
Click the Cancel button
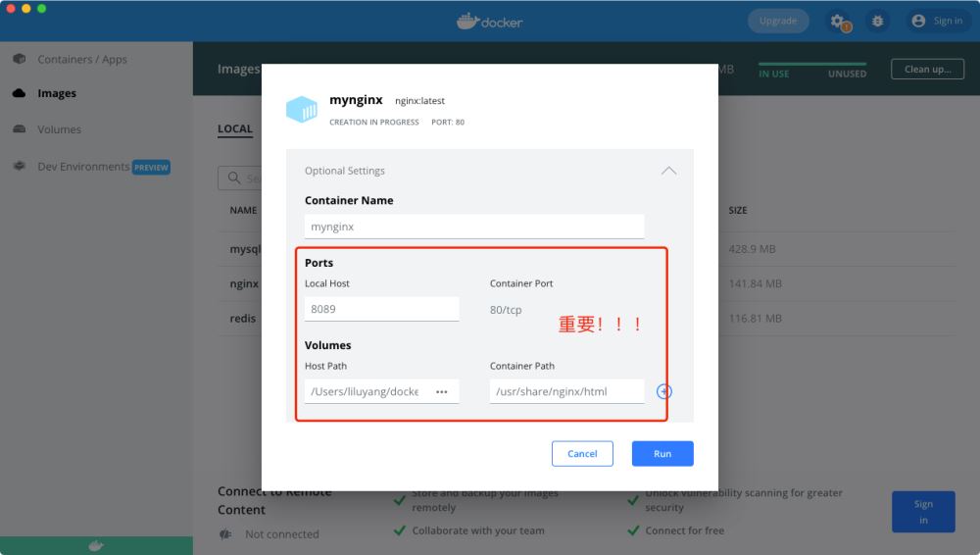582,454
